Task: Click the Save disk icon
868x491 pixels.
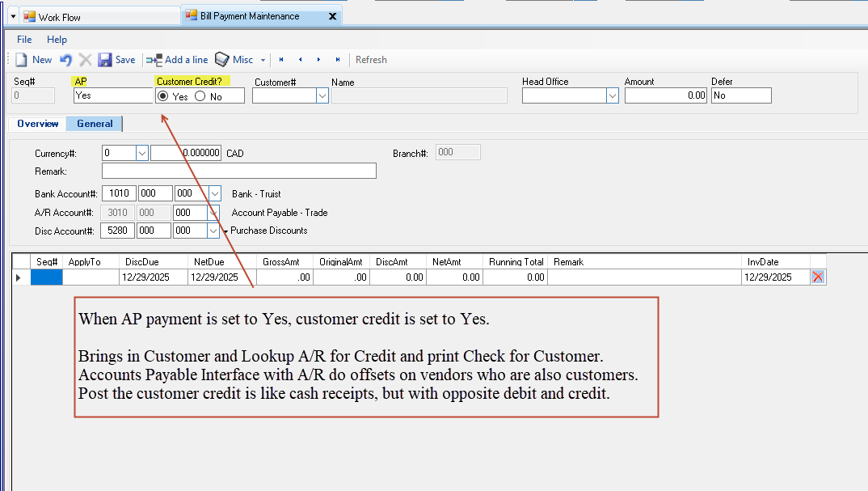Action: click(105, 60)
